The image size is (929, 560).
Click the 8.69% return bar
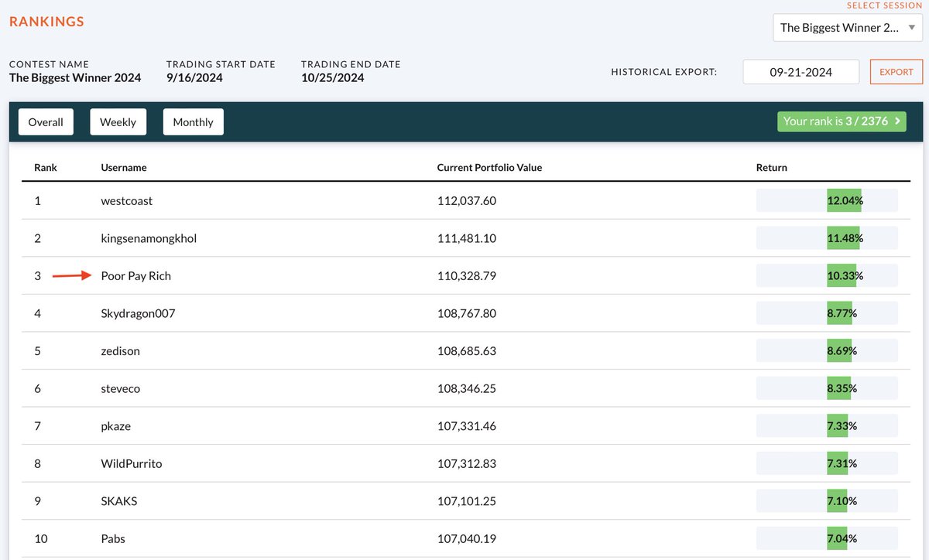pyautogui.click(x=827, y=350)
